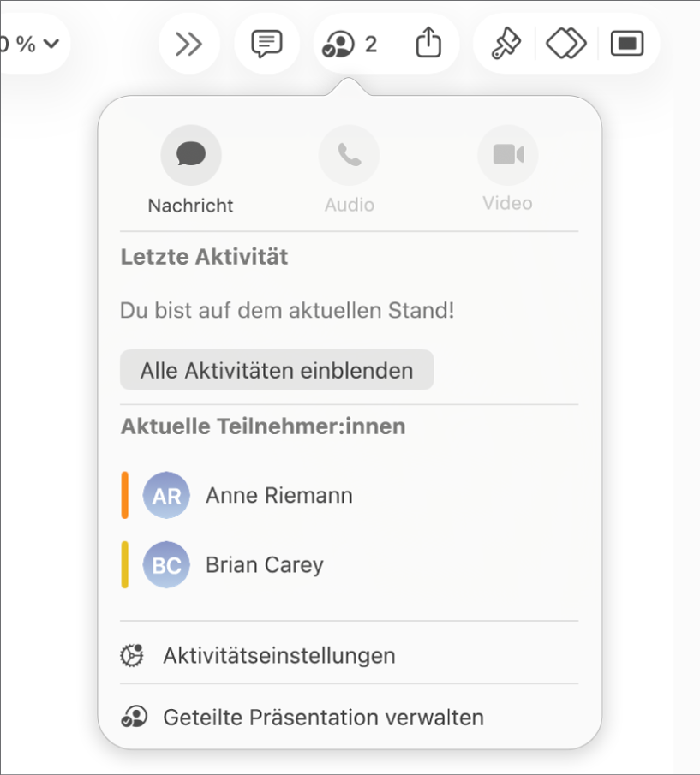Click the Audio call icon

(x=349, y=155)
